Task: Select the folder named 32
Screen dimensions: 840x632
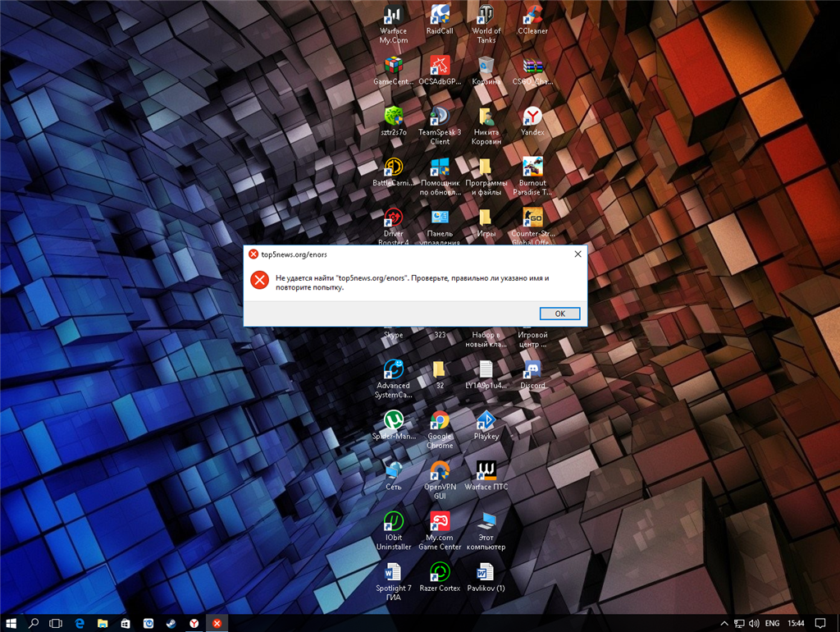Action: [440, 374]
